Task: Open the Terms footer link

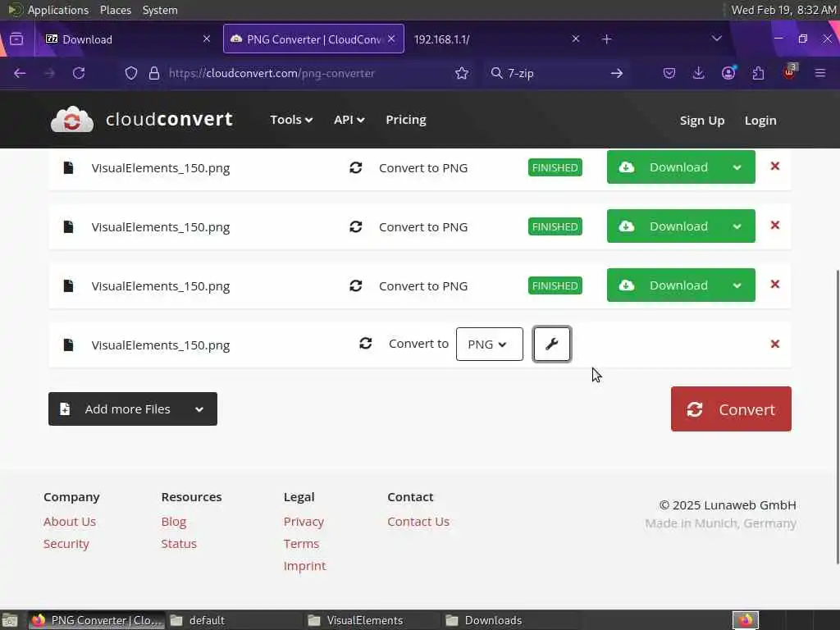Action: [301, 544]
